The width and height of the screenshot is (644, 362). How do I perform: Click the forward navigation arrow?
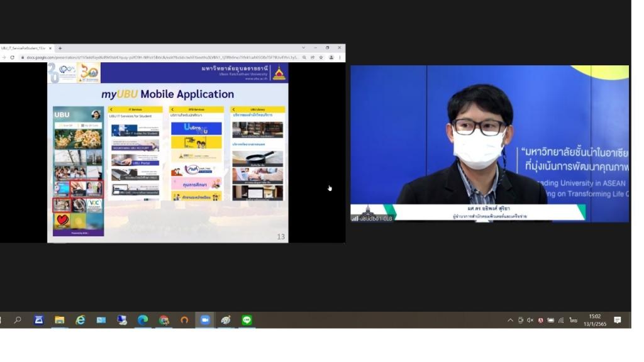tap(4, 57)
